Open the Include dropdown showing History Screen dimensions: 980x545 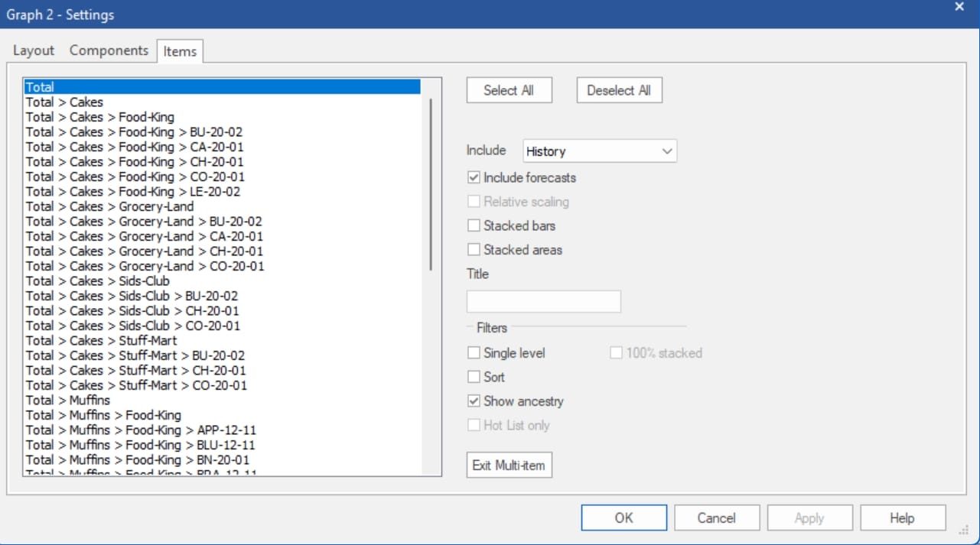599,151
